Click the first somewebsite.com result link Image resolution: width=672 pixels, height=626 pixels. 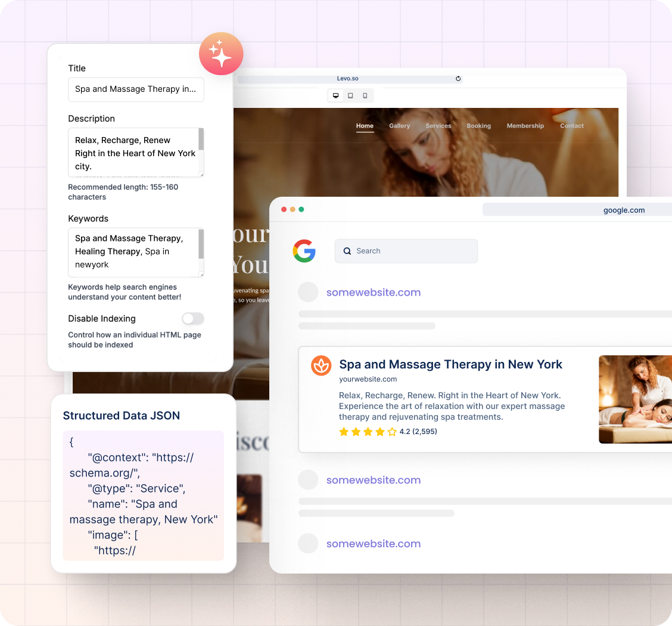374,292
